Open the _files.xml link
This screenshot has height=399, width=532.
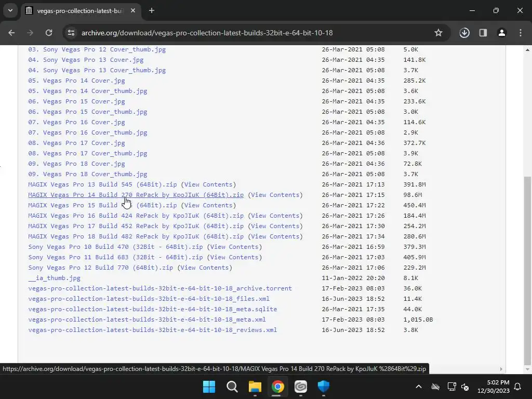[149, 299]
